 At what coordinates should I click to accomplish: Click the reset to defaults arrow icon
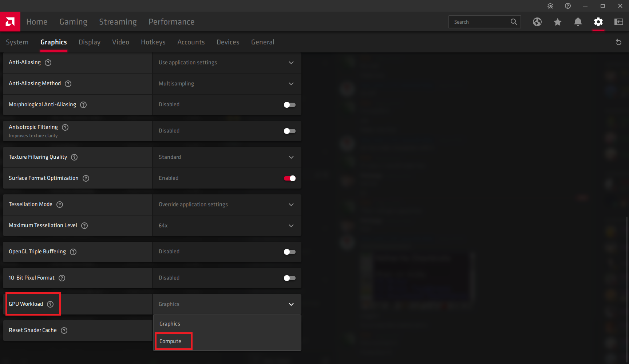pyautogui.click(x=618, y=42)
